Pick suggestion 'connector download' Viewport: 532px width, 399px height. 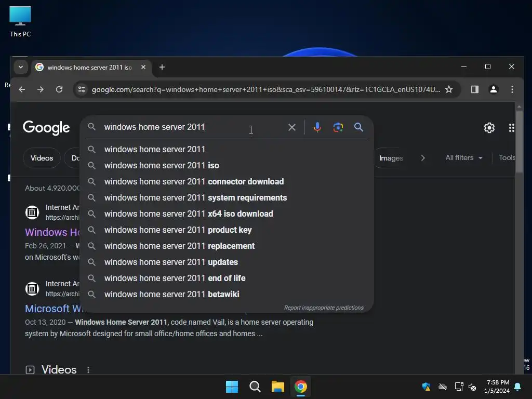(x=227, y=181)
